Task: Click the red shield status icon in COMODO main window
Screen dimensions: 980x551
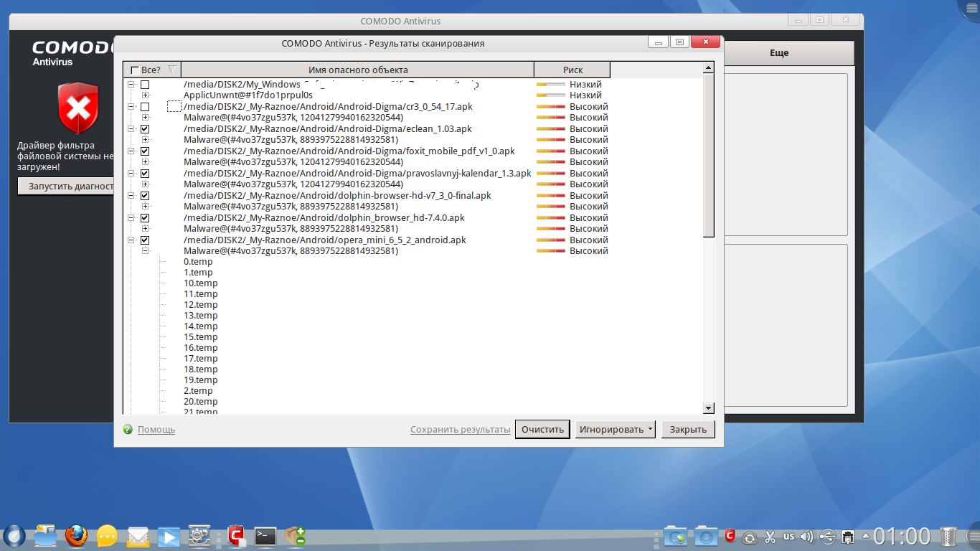Action: pos(77,108)
